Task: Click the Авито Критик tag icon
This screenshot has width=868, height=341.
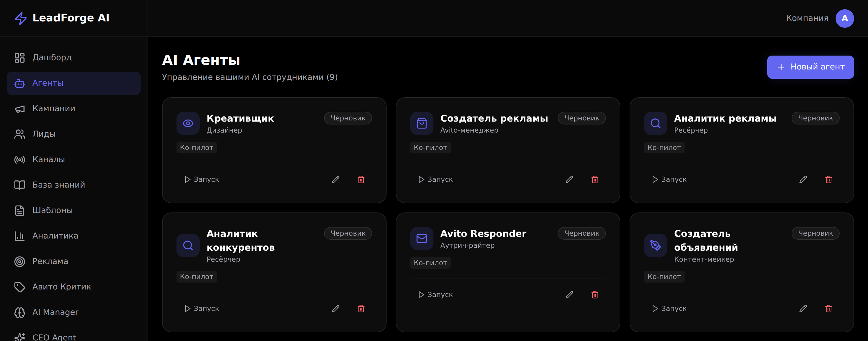Action: 20,287
